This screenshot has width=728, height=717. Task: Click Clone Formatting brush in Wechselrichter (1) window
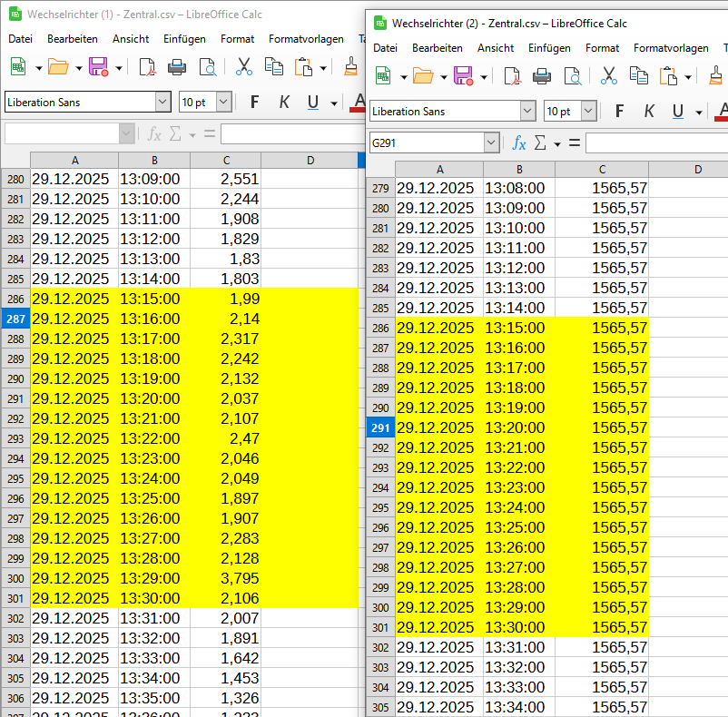pos(351,66)
